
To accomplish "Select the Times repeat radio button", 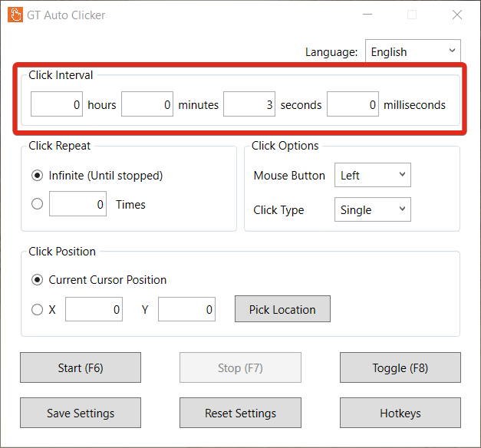I will 37,204.
